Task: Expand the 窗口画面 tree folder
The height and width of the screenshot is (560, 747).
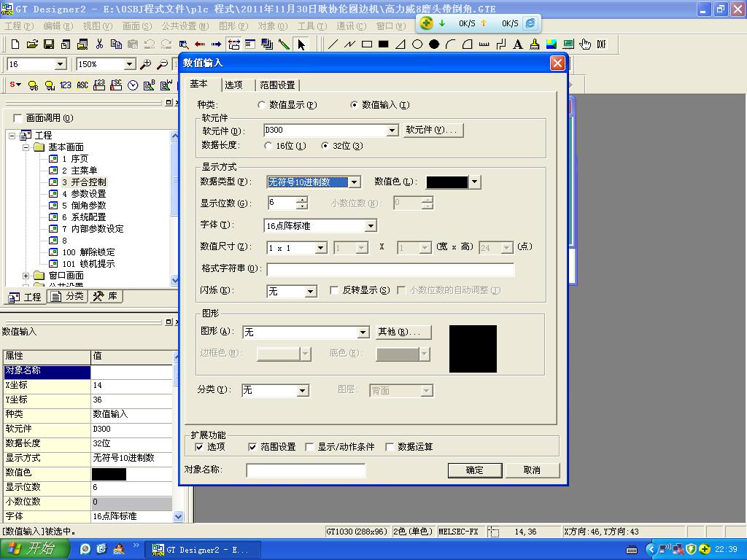Action: (x=26, y=276)
